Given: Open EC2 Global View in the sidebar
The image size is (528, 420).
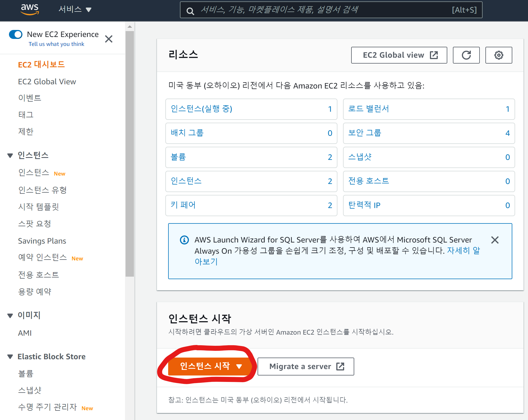Looking at the screenshot, I should (x=47, y=81).
